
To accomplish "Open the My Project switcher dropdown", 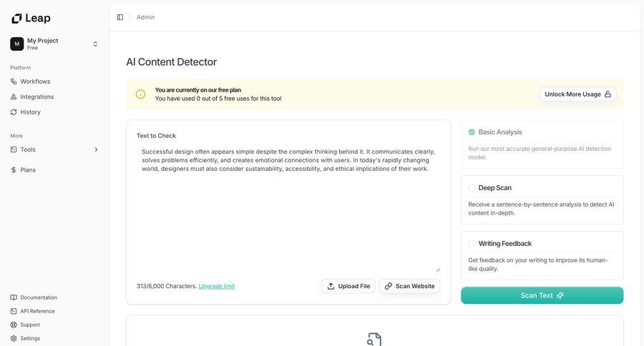I will point(95,44).
